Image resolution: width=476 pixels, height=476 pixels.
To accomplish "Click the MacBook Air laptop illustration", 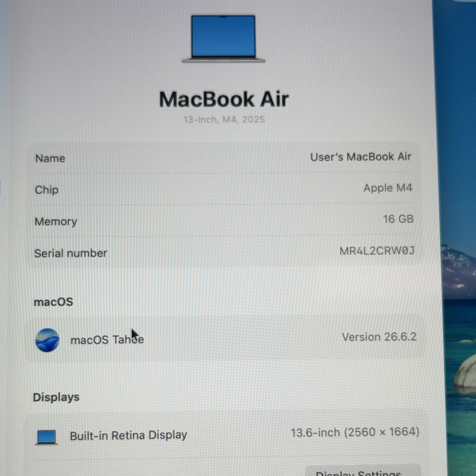I will click(x=223, y=38).
